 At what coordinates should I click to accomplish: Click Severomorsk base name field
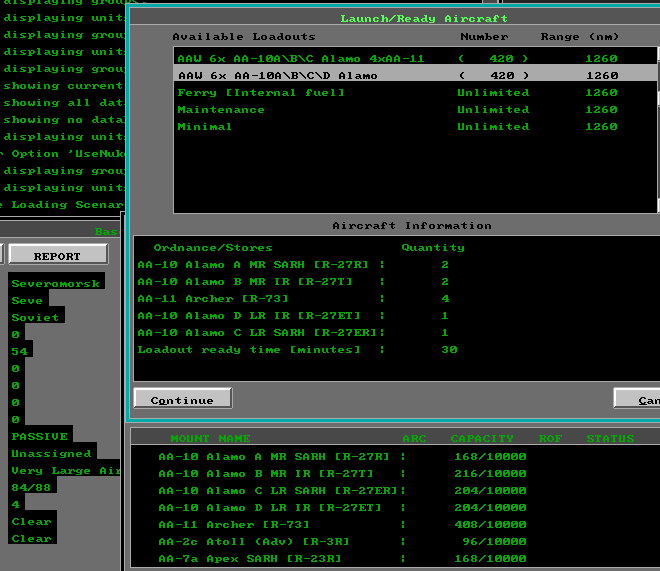pyautogui.click(x=56, y=281)
